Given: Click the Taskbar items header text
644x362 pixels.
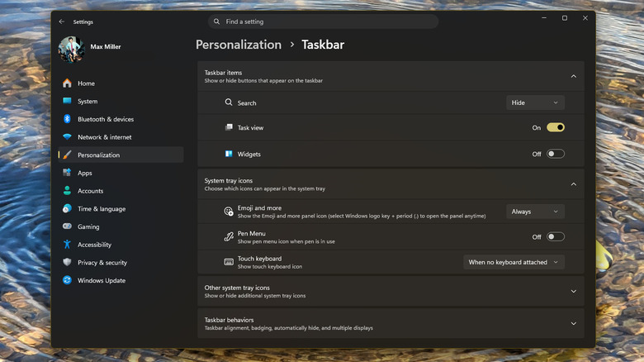Looking at the screenshot, I should 223,73.
